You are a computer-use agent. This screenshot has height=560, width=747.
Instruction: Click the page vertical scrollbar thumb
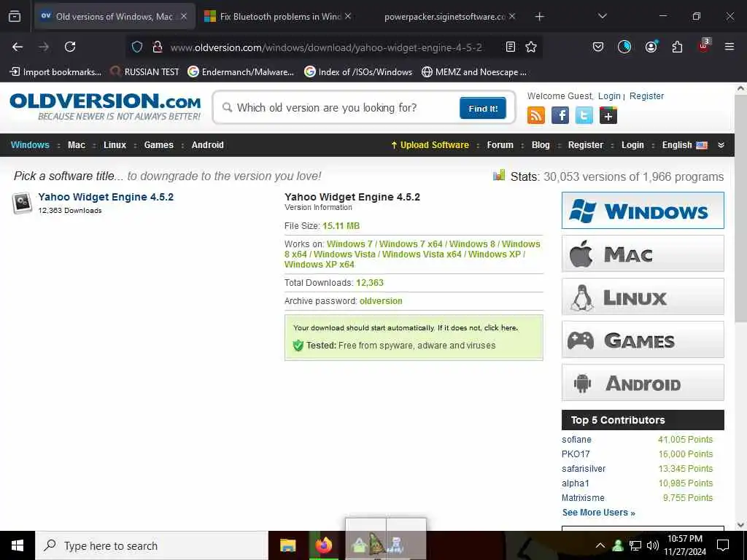pyautogui.click(x=740, y=208)
